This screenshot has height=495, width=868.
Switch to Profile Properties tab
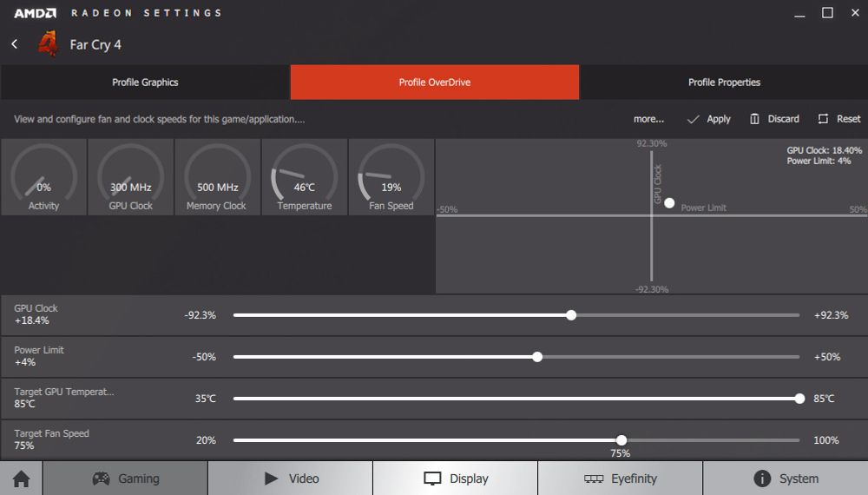[724, 82]
